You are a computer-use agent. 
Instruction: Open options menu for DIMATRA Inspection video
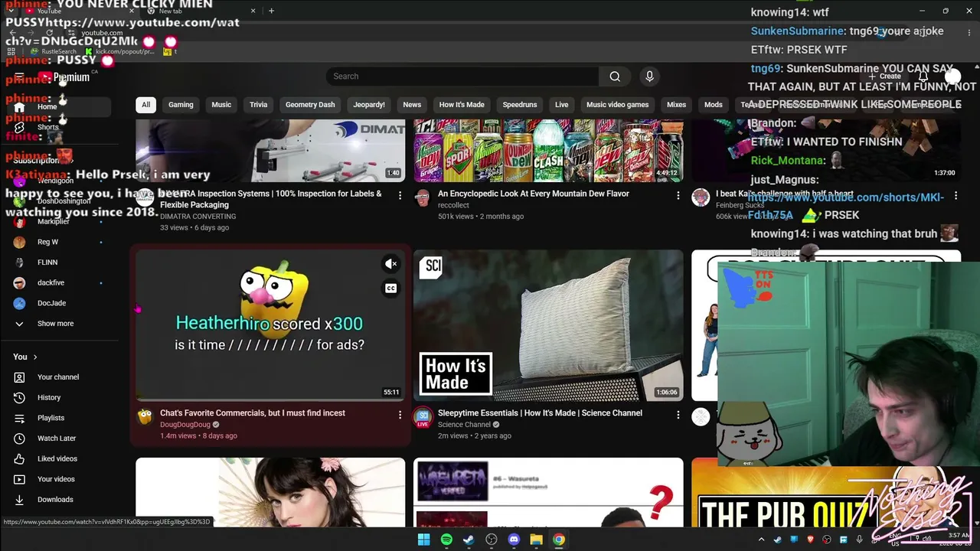400,196
